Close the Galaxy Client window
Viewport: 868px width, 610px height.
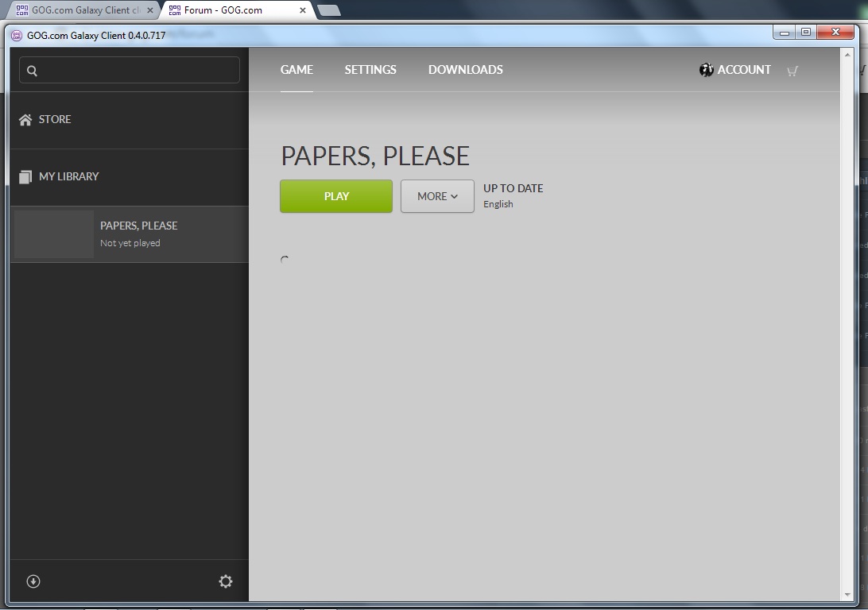835,33
